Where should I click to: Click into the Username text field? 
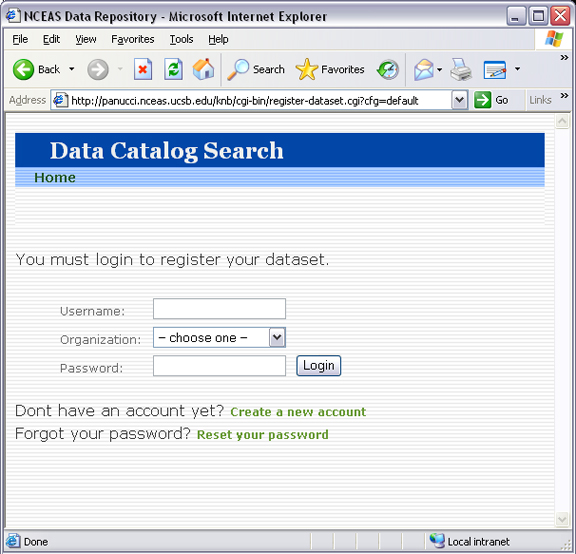pyautogui.click(x=219, y=309)
